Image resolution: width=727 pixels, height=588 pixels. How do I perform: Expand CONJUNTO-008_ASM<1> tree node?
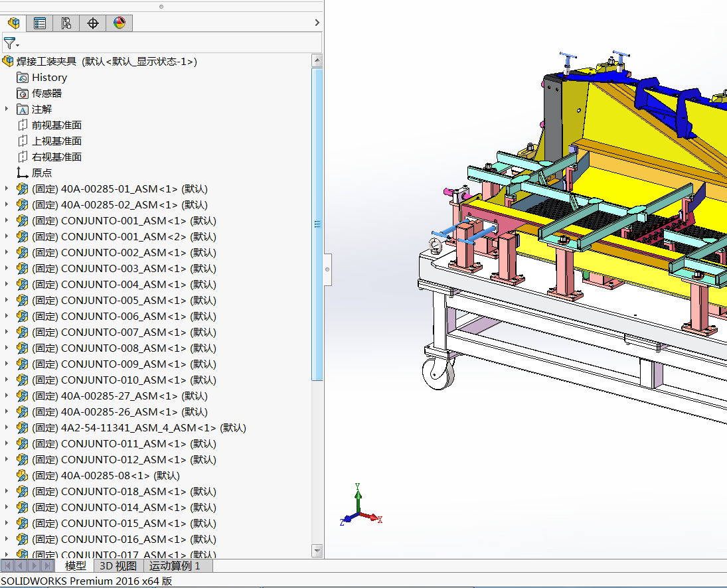7,348
